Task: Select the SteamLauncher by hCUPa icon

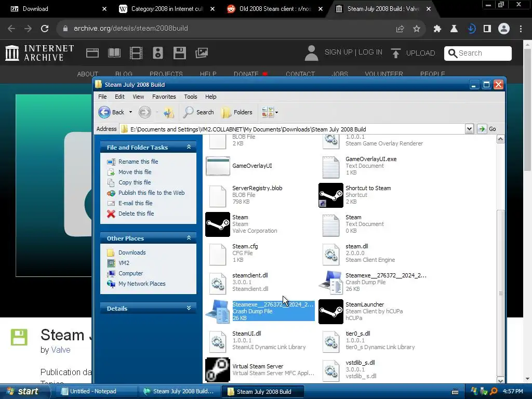Action: [331, 312]
